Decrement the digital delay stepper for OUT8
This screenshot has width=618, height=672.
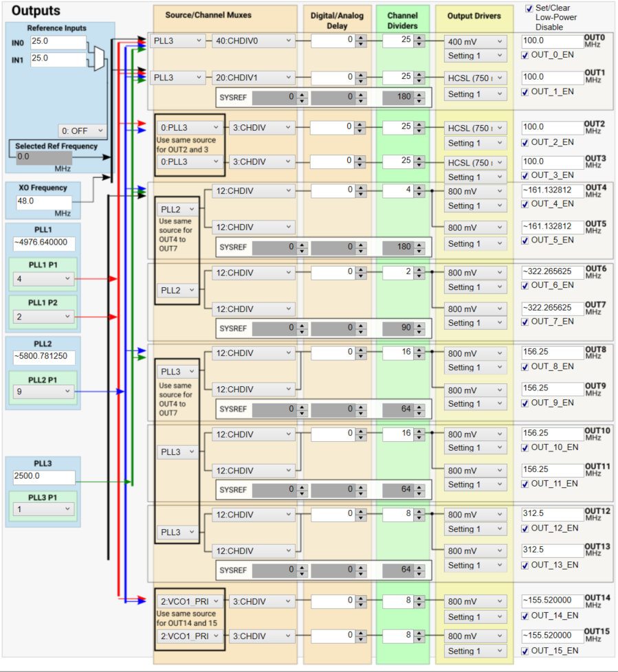[360, 356]
